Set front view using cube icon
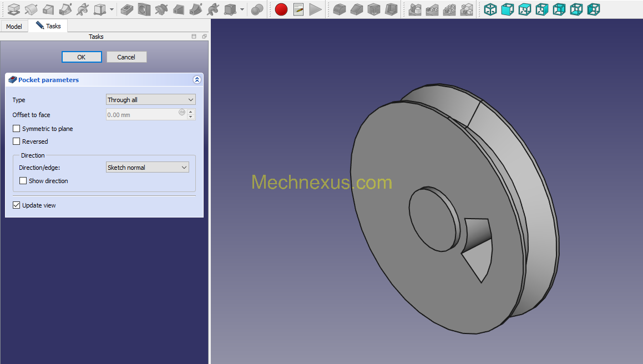The image size is (643, 364). pos(508,9)
